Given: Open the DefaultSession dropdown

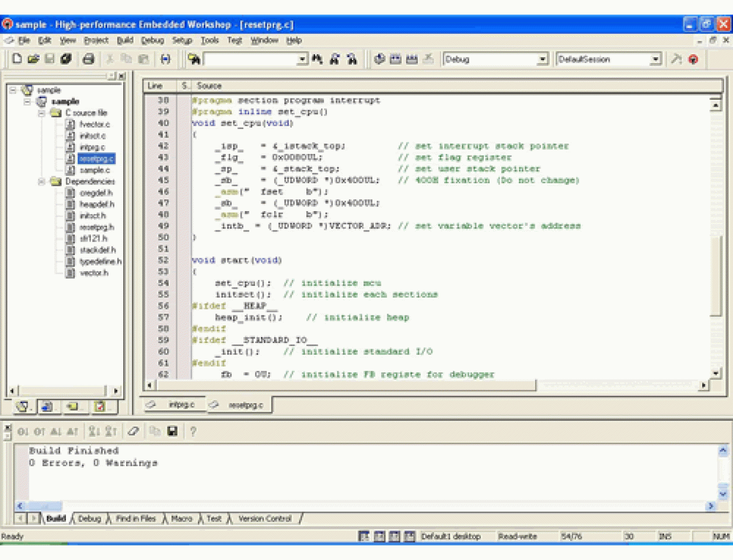Looking at the screenshot, I should tap(655, 59).
